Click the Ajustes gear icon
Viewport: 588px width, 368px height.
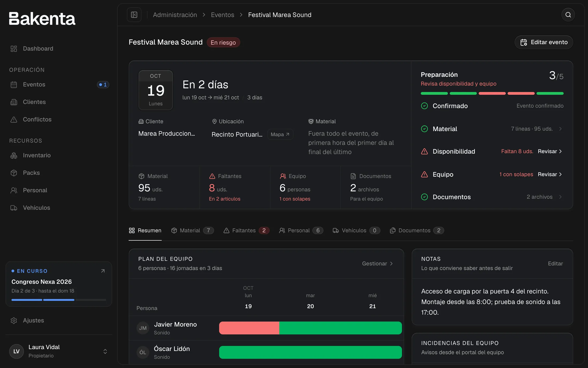tap(14, 320)
